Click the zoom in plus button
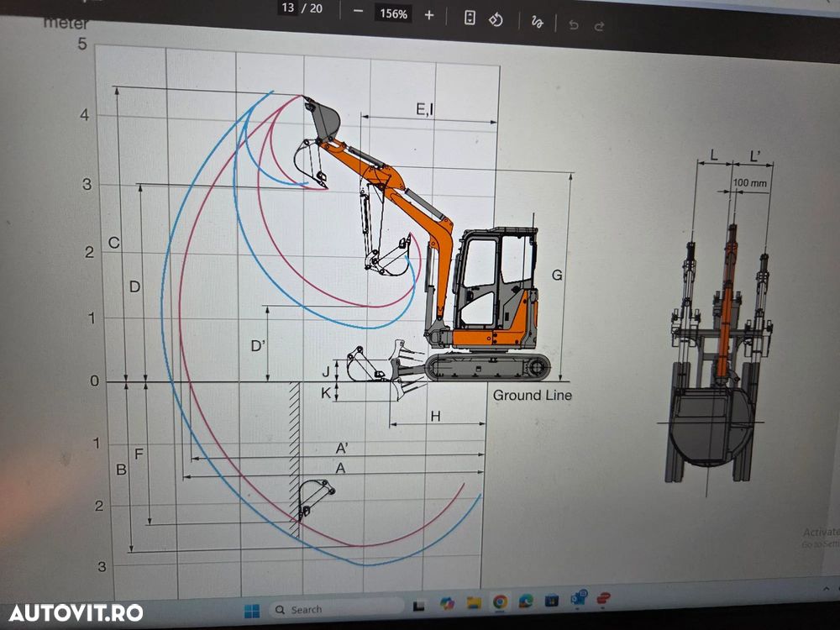Viewport: 840px width, 630px height. coord(429,15)
